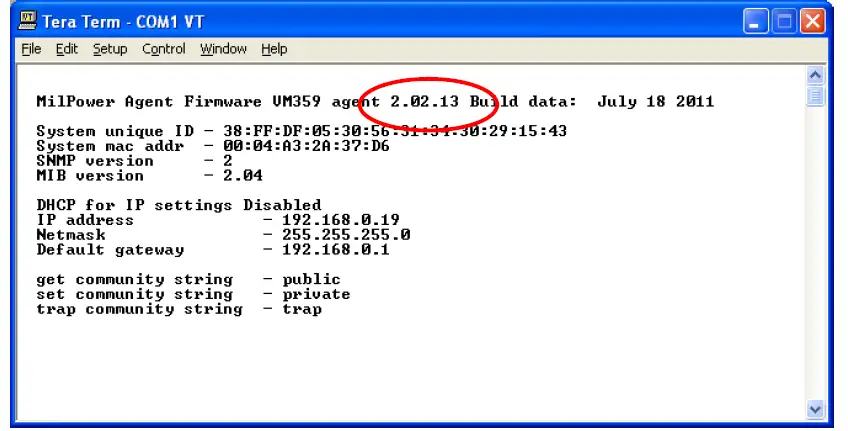848x431 pixels.
Task: Minimize the Tera Term window
Action: click(755, 22)
